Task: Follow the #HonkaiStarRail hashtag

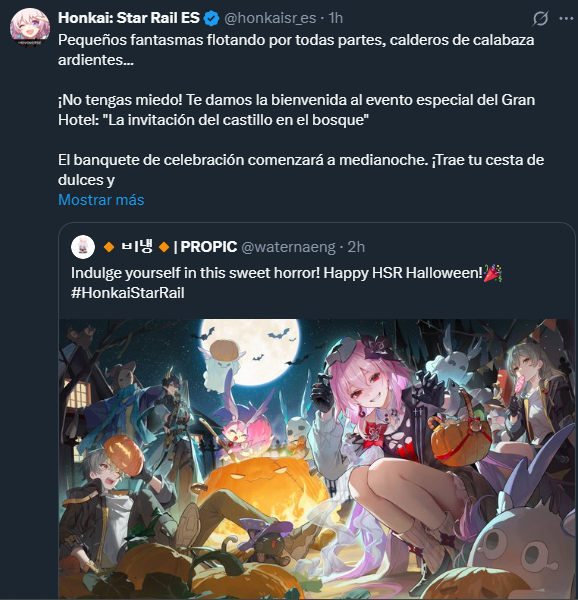Action: point(128,293)
